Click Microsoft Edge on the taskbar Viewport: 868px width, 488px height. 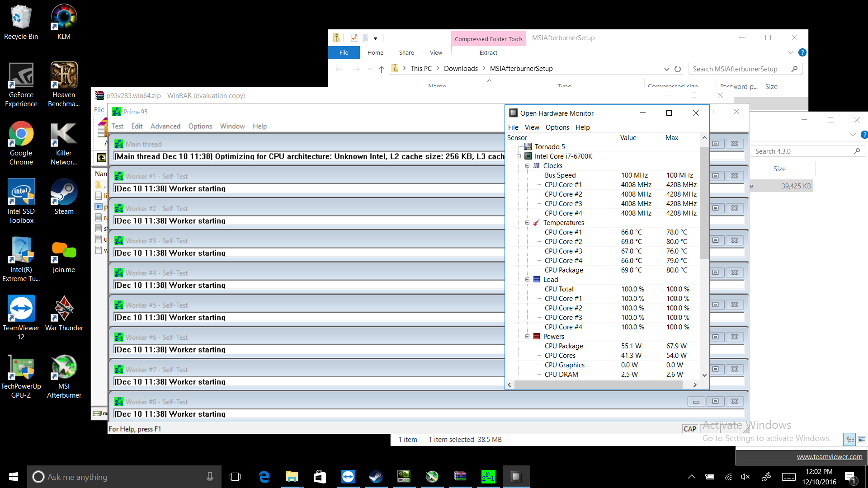[264, 477]
